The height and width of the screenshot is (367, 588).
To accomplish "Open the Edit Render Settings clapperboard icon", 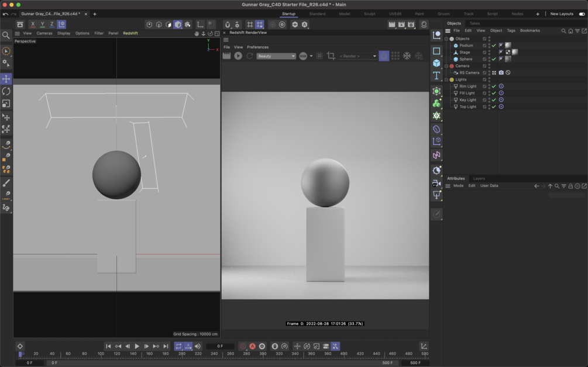I will tap(411, 25).
